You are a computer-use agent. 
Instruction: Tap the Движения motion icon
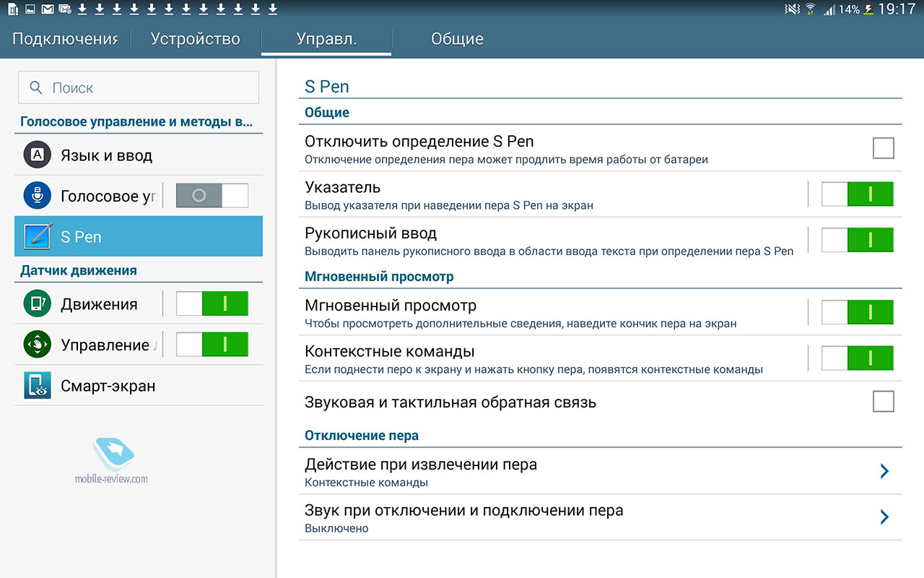click(x=37, y=304)
